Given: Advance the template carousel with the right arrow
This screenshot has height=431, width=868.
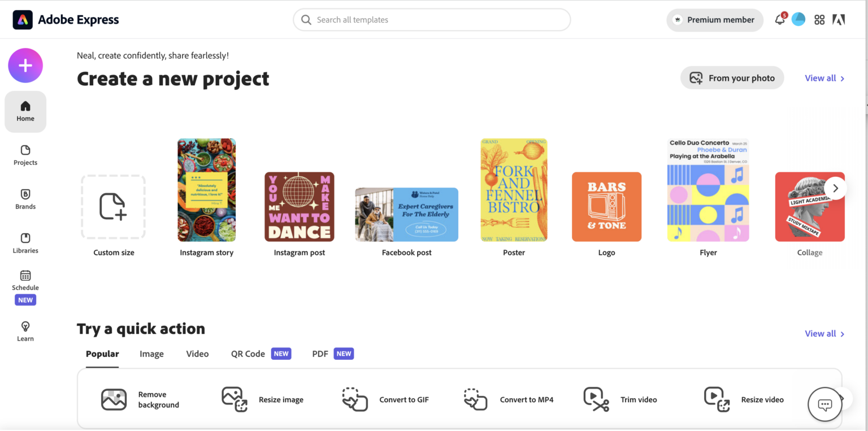Looking at the screenshot, I should pos(835,188).
